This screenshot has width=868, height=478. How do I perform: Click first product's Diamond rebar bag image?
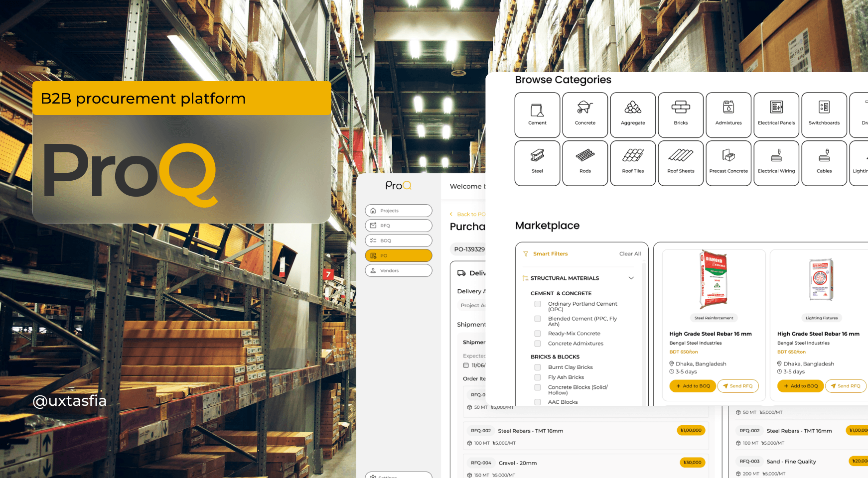[714, 279]
